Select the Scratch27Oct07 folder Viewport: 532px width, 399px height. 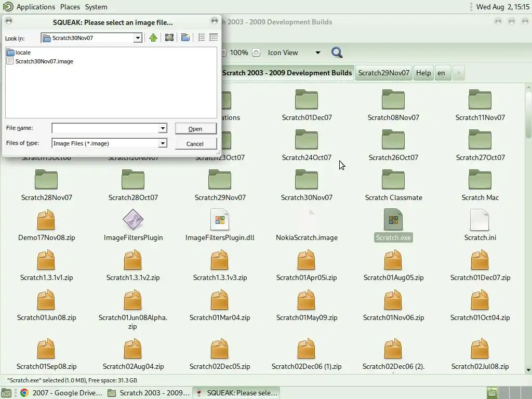pyautogui.click(x=480, y=145)
